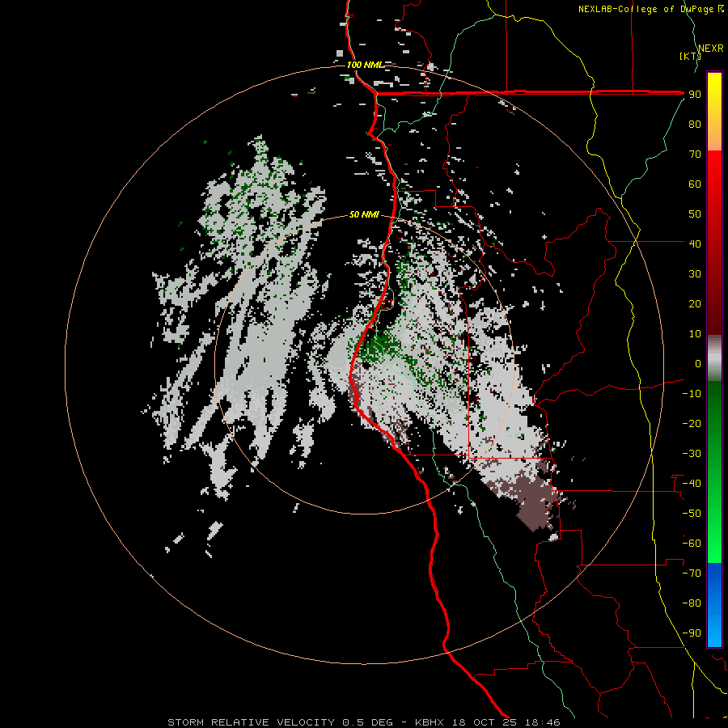Click the 50 value on the velocity scale

pyautogui.click(x=695, y=214)
